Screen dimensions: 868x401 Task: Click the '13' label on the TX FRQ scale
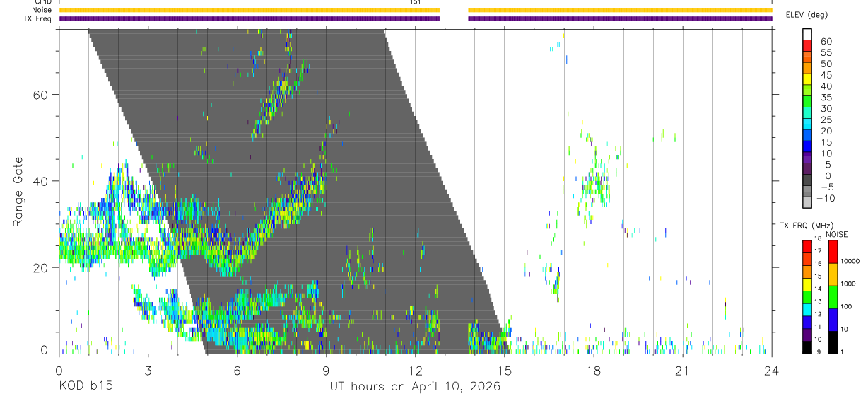coord(818,301)
